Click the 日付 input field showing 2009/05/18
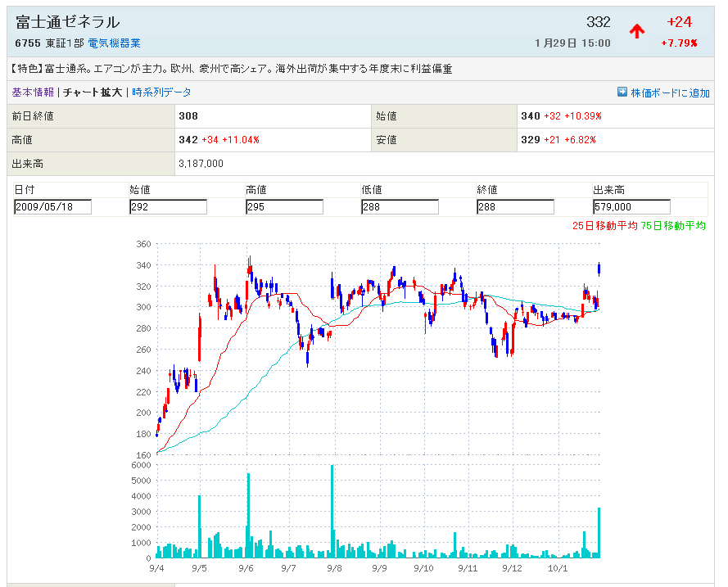Viewport: 728px width, 587px height. tap(52, 207)
